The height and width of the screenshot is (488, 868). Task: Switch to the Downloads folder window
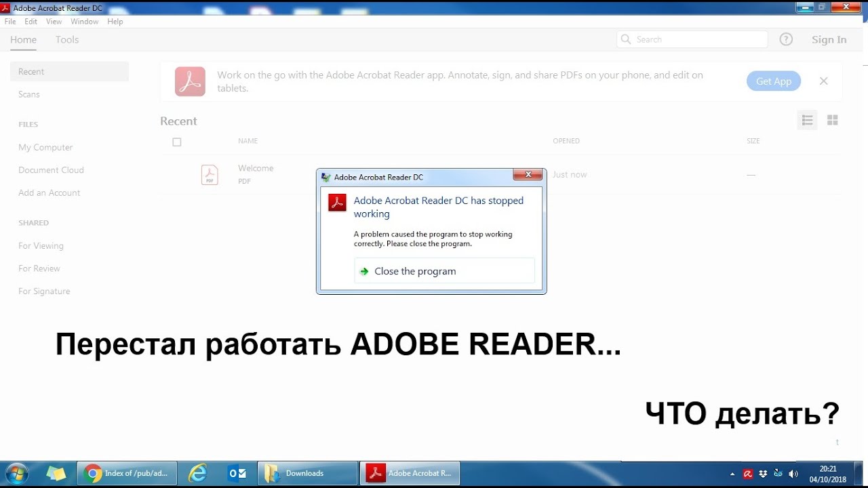[308, 473]
